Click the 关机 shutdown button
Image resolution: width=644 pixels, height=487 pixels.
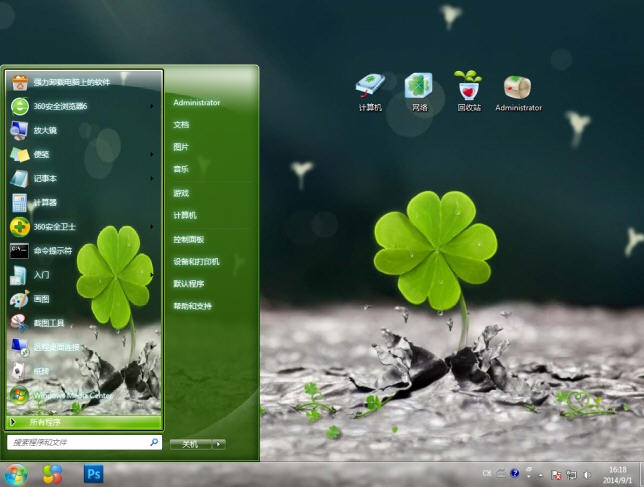[x=189, y=444]
